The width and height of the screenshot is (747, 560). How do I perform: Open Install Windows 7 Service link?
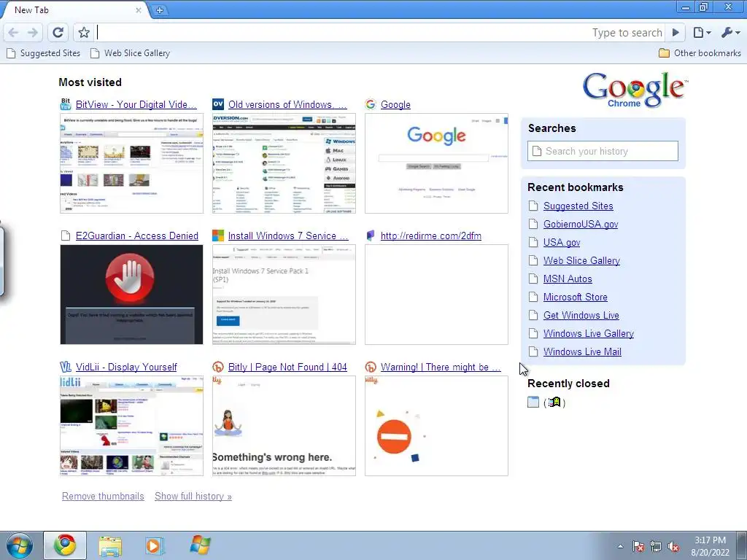[x=288, y=236]
